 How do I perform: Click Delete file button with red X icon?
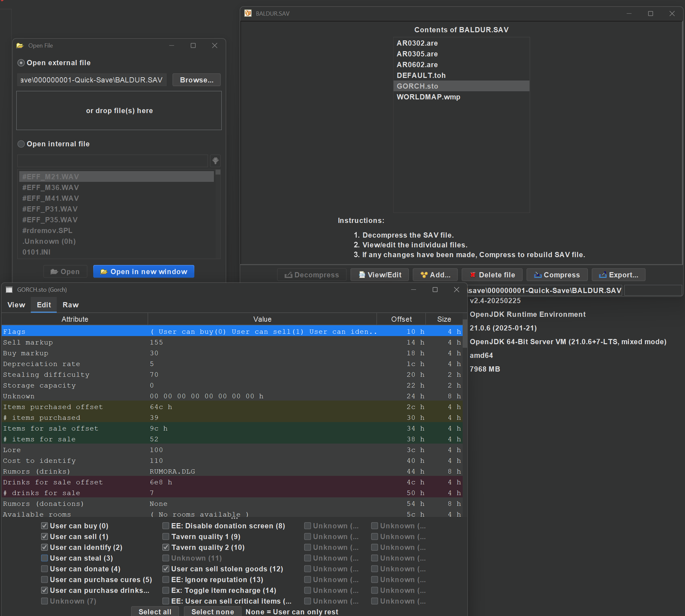pos(492,275)
